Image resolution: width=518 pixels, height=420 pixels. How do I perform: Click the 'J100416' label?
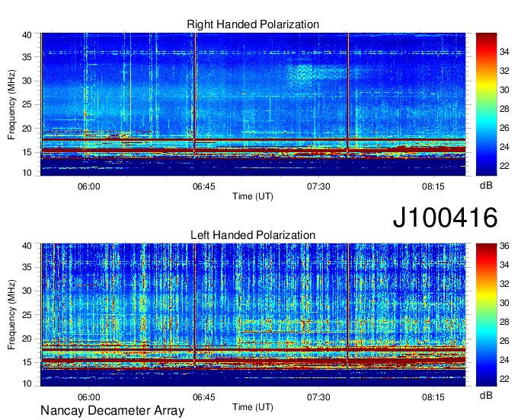[x=445, y=218]
